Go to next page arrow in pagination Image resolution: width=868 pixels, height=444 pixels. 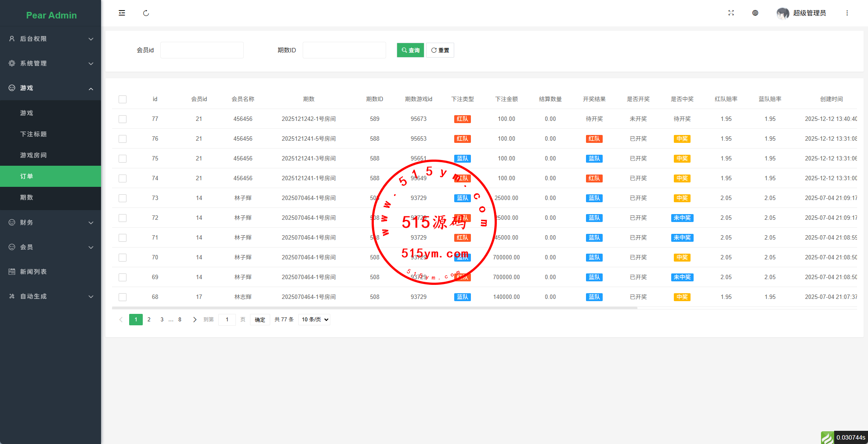(x=195, y=320)
